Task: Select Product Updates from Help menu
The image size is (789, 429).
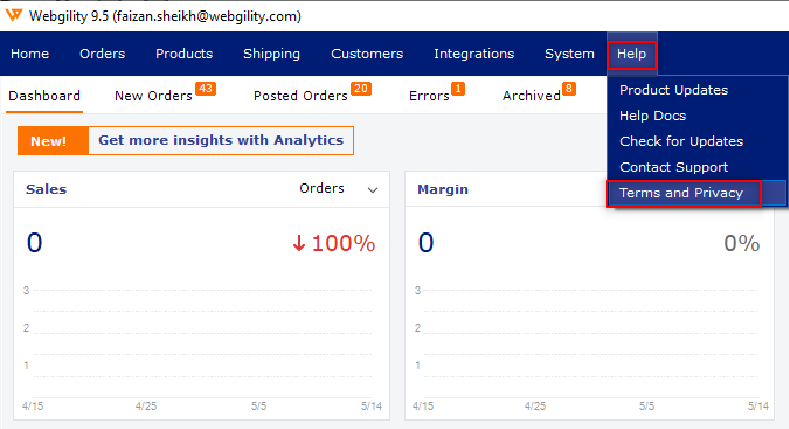Action: click(x=674, y=90)
